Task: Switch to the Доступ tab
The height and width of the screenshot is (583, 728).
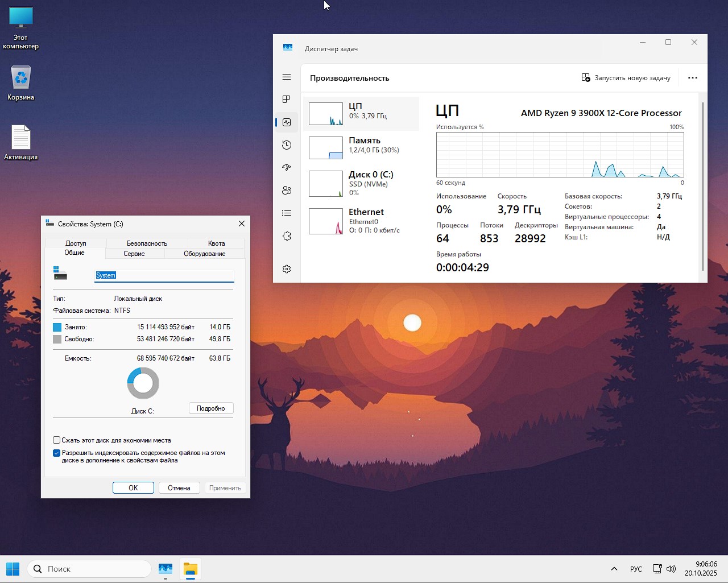Action: (x=76, y=243)
